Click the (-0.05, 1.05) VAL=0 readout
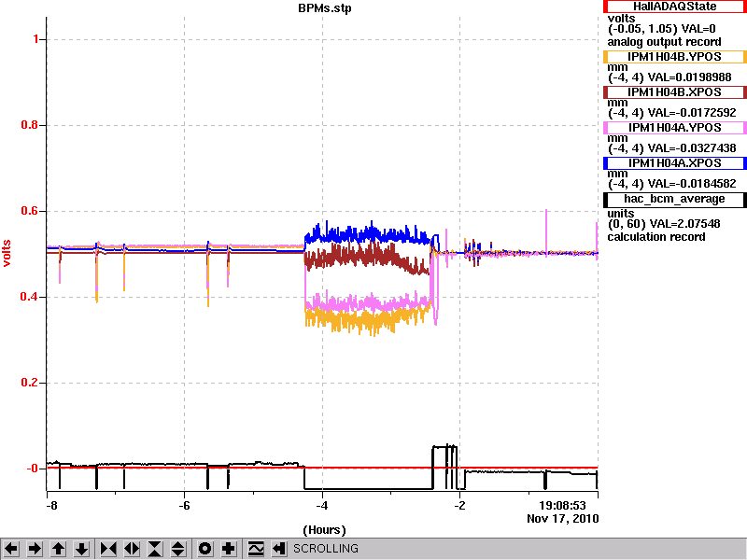747x560 pixels. point(662,29)
